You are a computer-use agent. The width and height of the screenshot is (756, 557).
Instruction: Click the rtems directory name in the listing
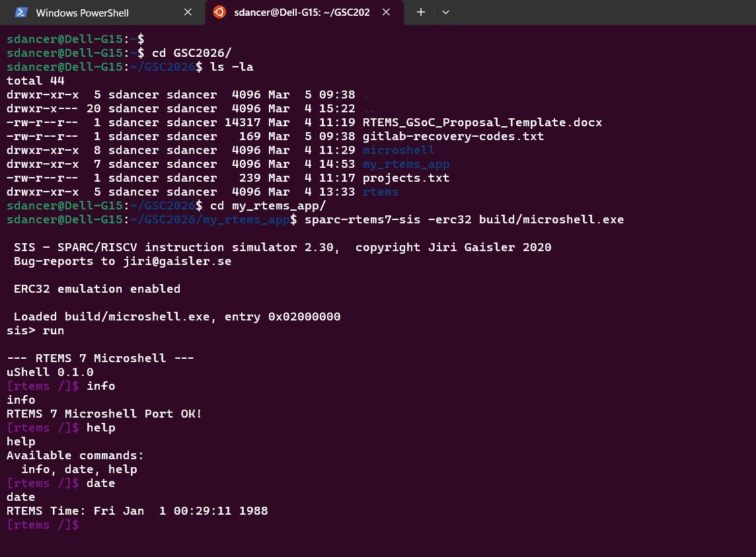coord(381,192)
